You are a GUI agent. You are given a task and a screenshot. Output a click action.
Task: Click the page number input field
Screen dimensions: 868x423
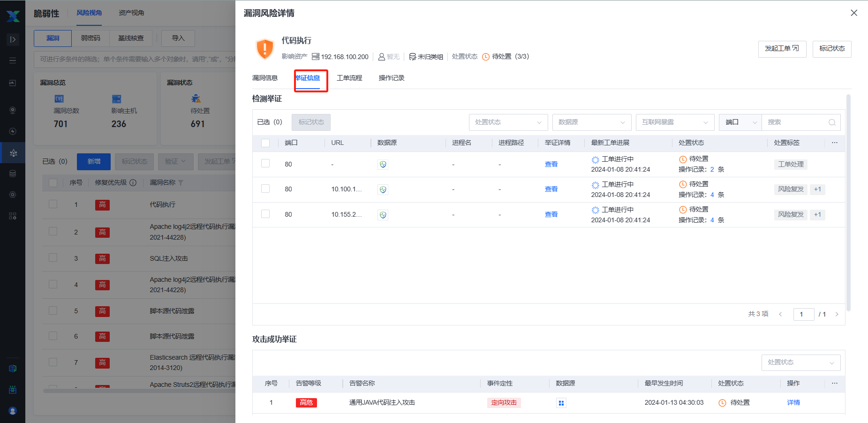(x=803, y=314)
